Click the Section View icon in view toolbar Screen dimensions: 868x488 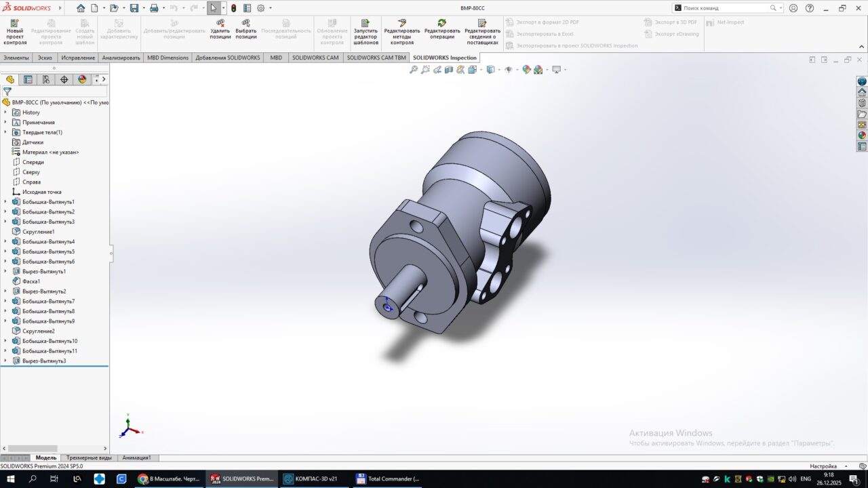pos(449,70)
